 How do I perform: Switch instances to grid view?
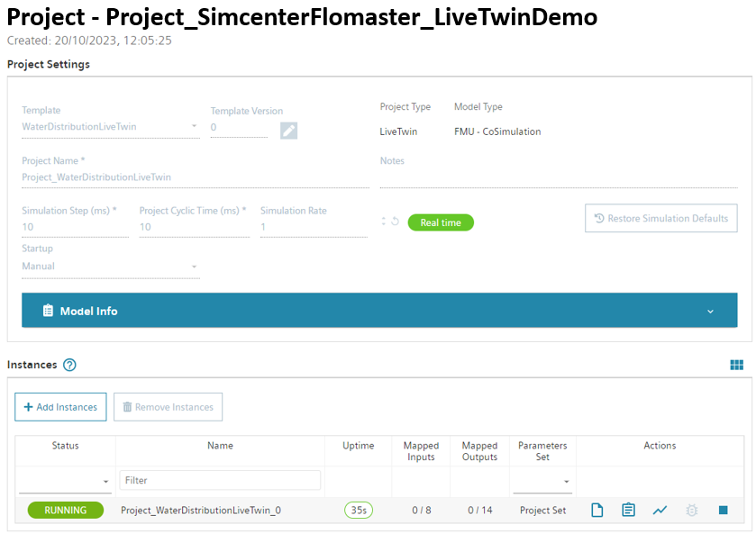click(736, 365)
